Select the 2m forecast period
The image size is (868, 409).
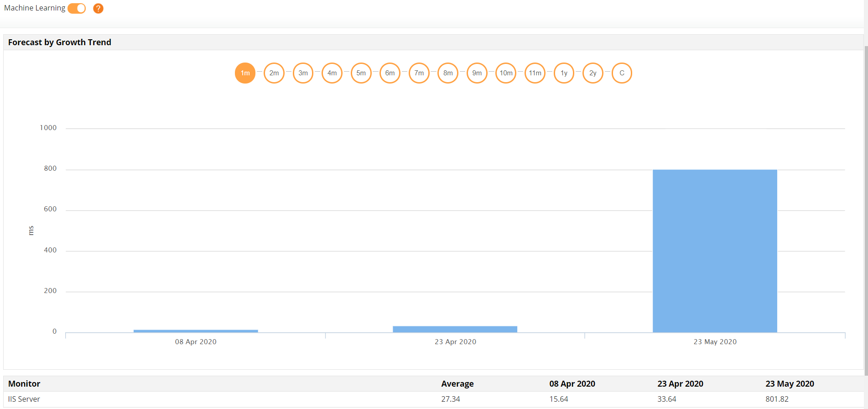pos(274,73)
